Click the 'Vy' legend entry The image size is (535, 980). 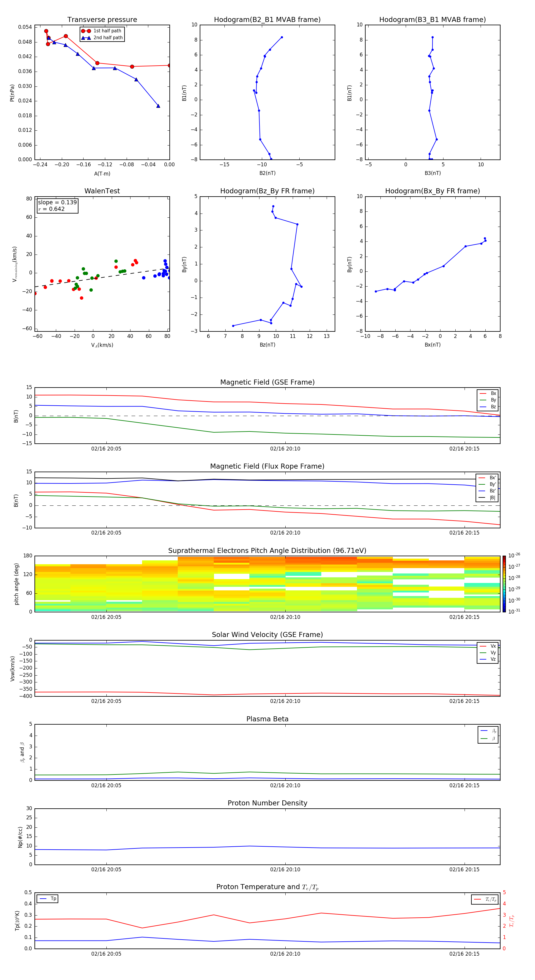tap(488, 652)
